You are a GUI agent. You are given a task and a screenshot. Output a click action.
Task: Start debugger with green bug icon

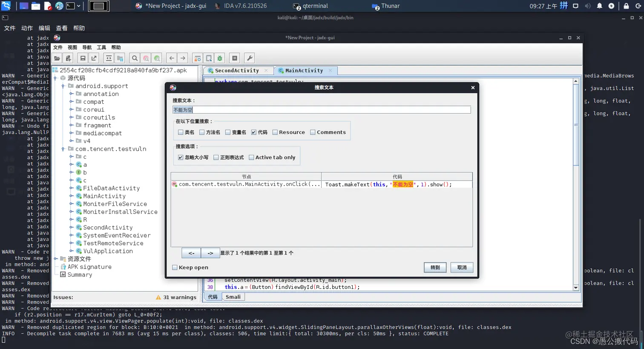[220, 58]
